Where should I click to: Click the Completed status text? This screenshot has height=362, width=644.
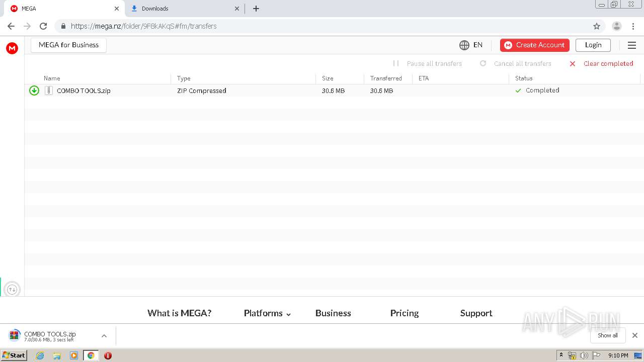(542, 90)
